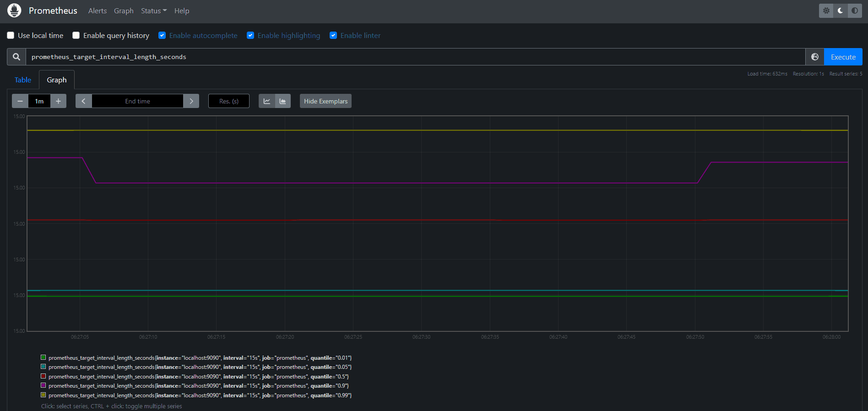
Task: Click the Prometheus flame logo
Action: [x=14, y=11]
